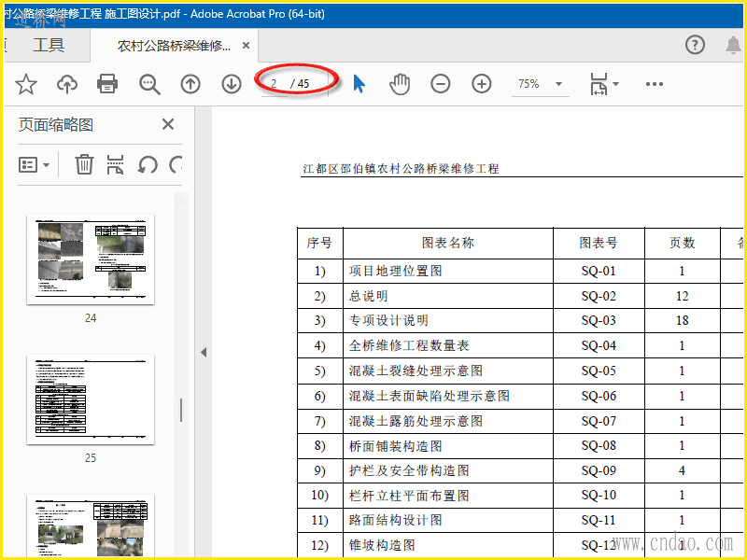Click the page count 18 cell
The height and width of the screenshot is (560, 747).
(x=683, y=320)
